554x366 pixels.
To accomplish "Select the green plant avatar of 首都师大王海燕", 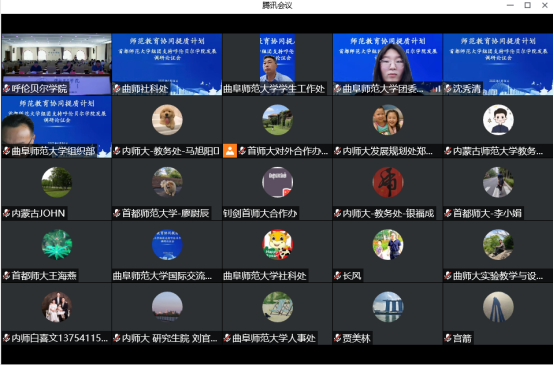I will pos(57,244).
